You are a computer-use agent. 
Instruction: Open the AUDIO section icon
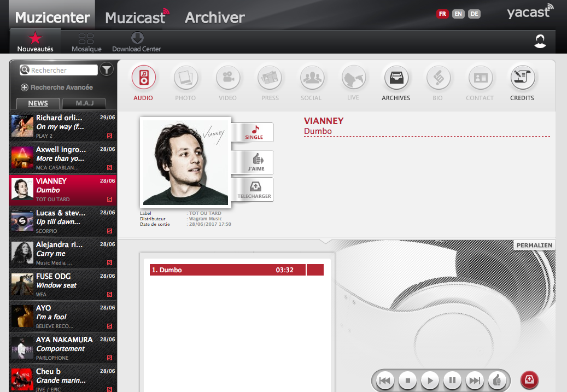pos(143,78)
